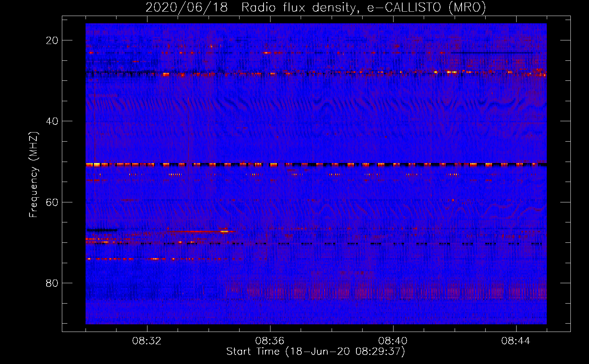Click the 60 frequency tick label

pyautogui.click(x=52, y=202)
